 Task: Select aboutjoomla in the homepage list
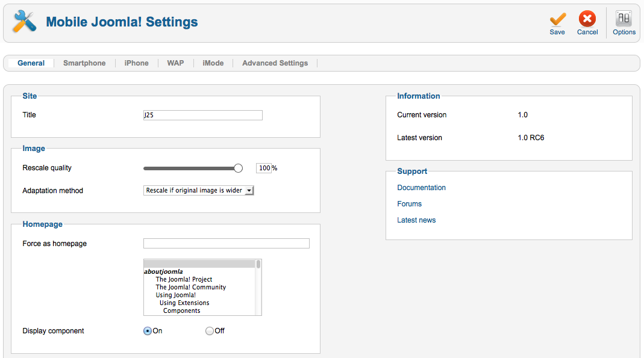click(x=163, y=271)
